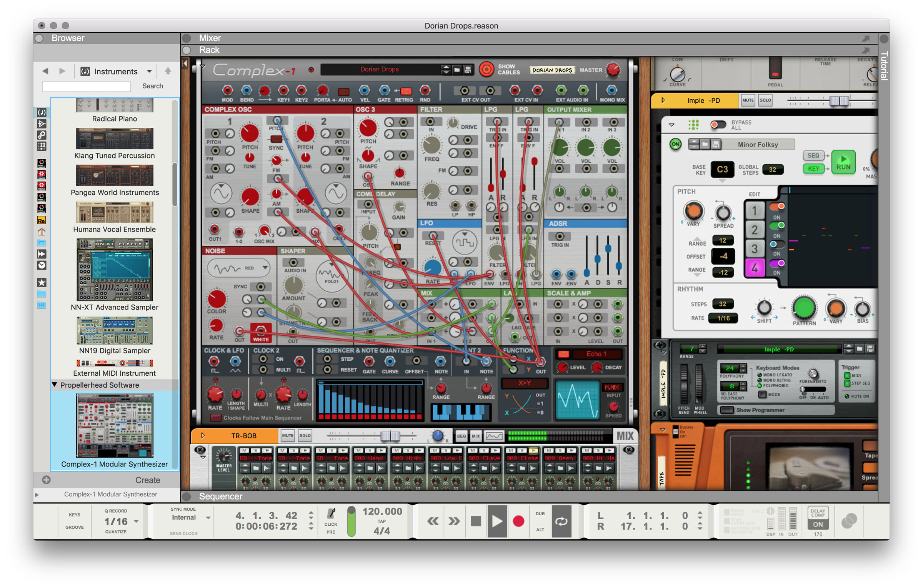
Task: Collapse the Propellerhead Software section
Action: click(x=55, y=385)
